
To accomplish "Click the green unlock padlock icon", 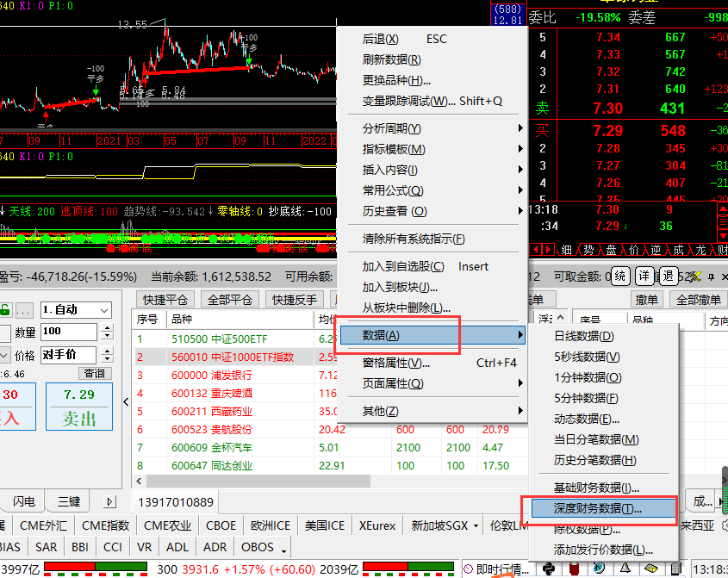I will click(x=5, y=310).
